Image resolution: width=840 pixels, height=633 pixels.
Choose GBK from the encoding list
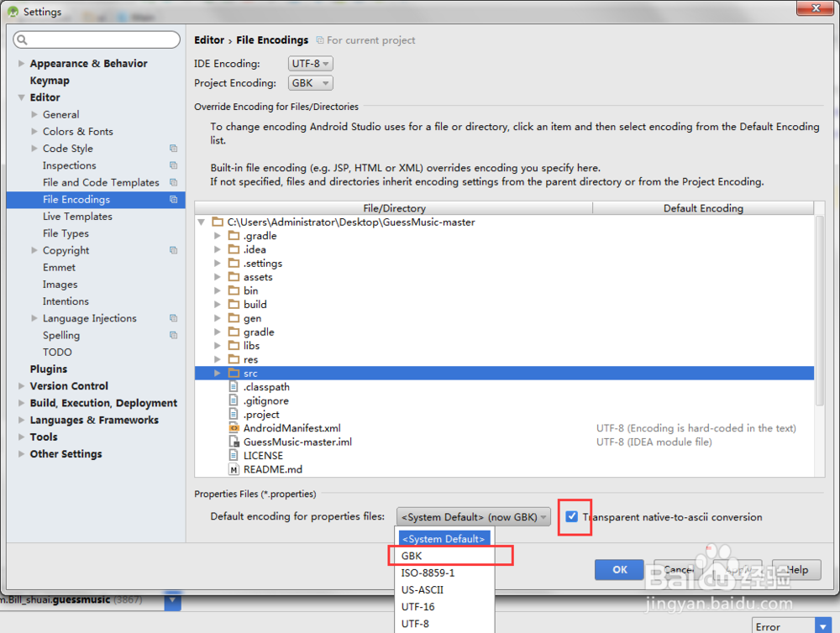click(x=444, y=556)
